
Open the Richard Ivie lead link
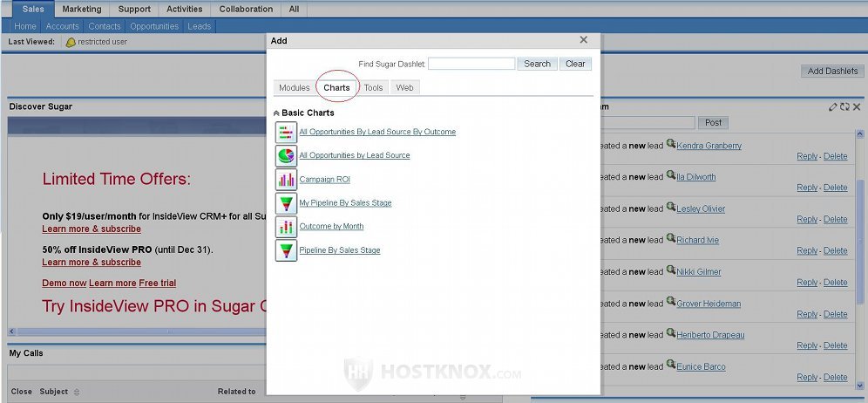click(698, 240)
